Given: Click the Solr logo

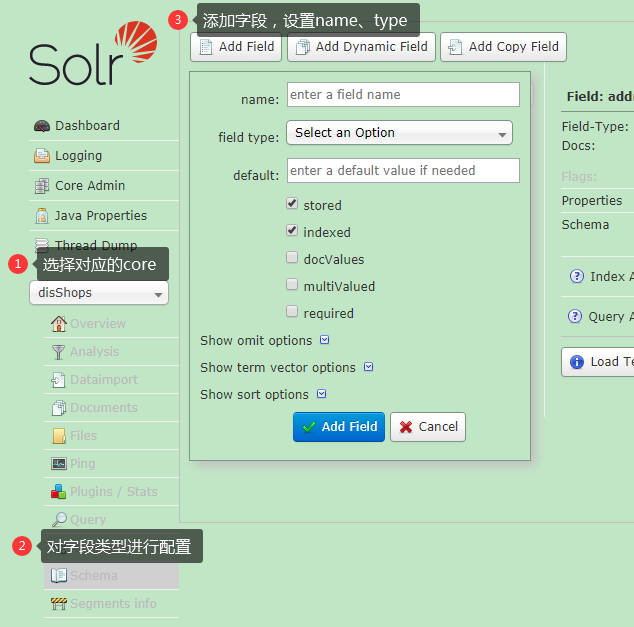Looking at the screenshot, I should coord(93,53).
